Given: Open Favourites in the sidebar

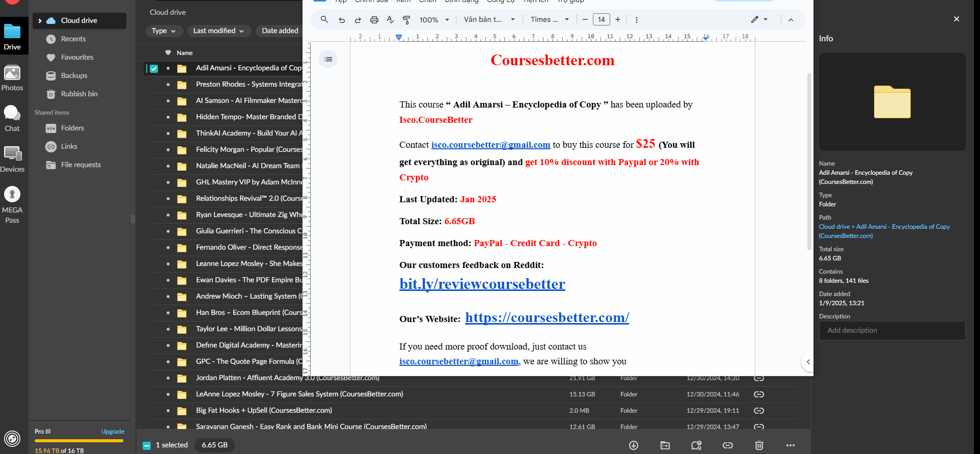Looking at the screenshot, I should tap(77, 58).
